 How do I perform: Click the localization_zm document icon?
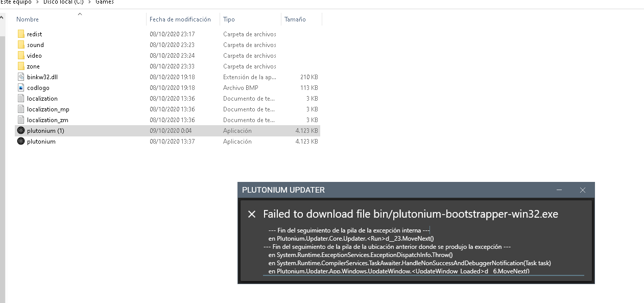(21, 120)
